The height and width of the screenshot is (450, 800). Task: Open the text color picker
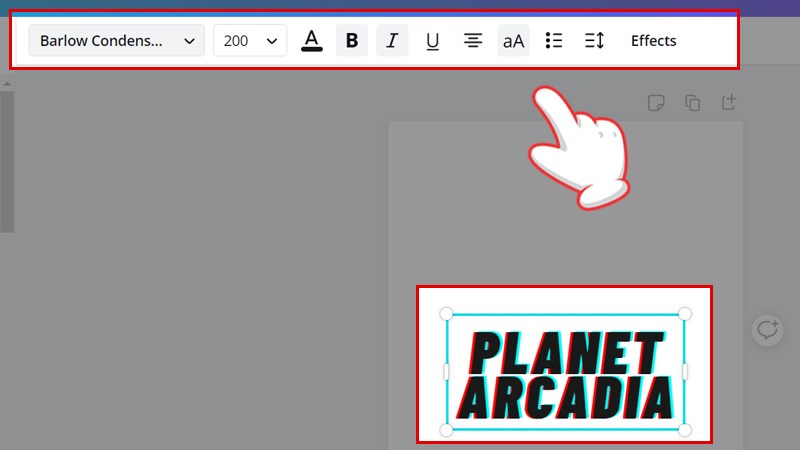click(312, 41)
